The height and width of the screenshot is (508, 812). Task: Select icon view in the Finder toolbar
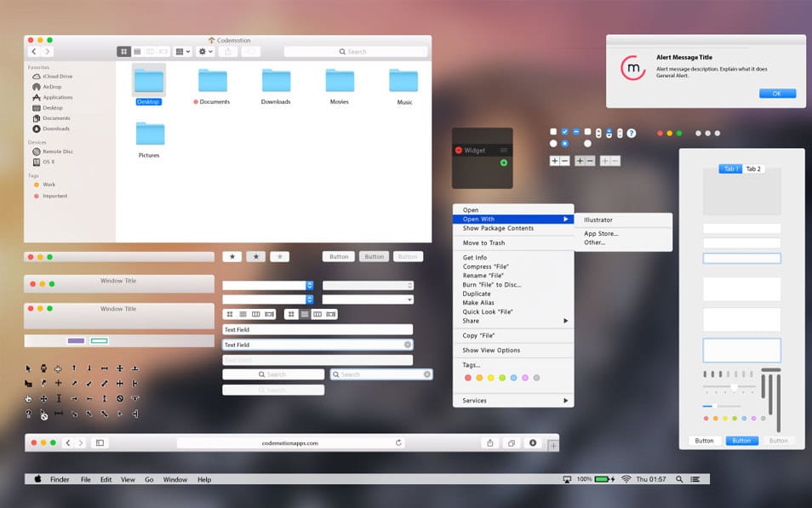[x=125, y=51]
